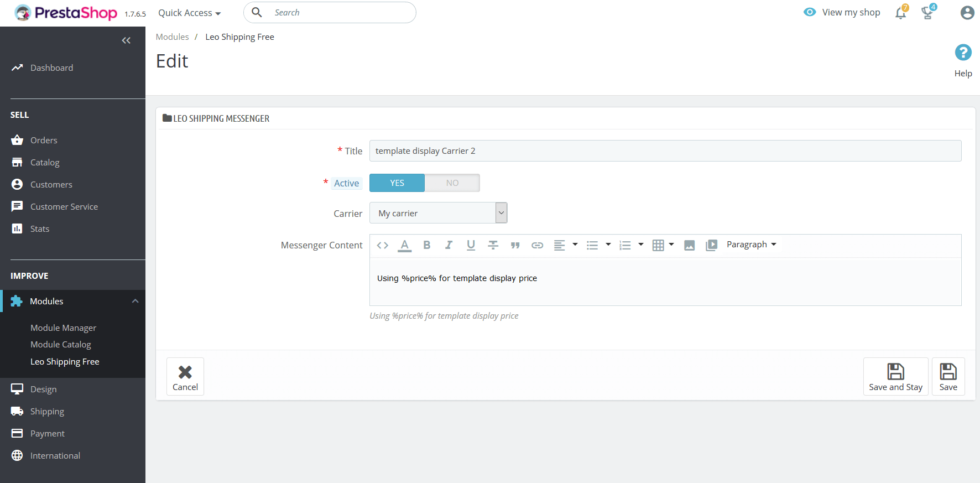The height and width of the screenshot is (483, 980).
Task: Open the text color picker in editor
Action: click(x=404, y=245)
